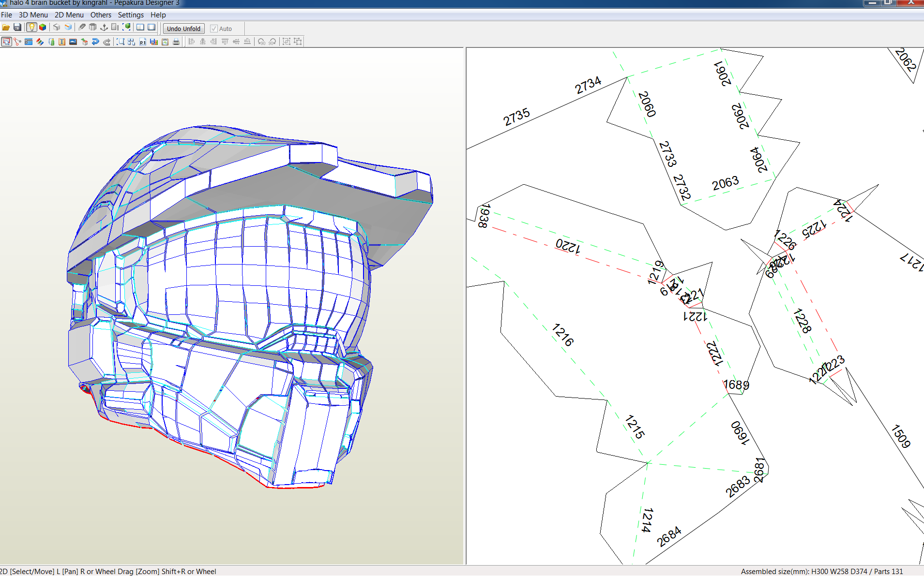Toggle the light bulb lighting icon
924x576 pixels.
(31, 28)
